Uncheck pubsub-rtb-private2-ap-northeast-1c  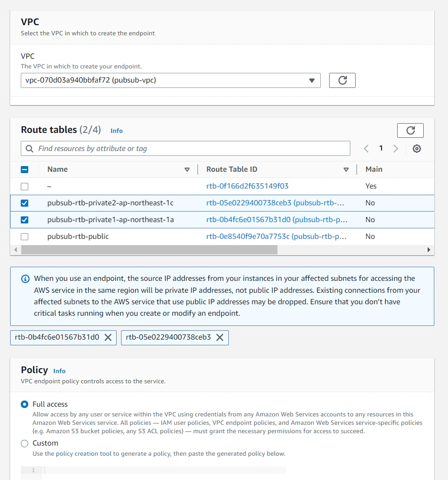tap(24, 203)
